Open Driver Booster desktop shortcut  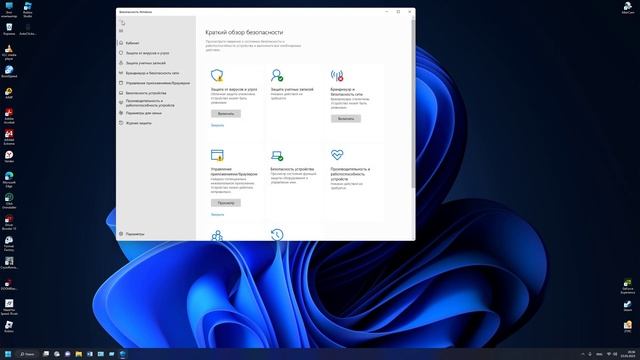(9, 222)
